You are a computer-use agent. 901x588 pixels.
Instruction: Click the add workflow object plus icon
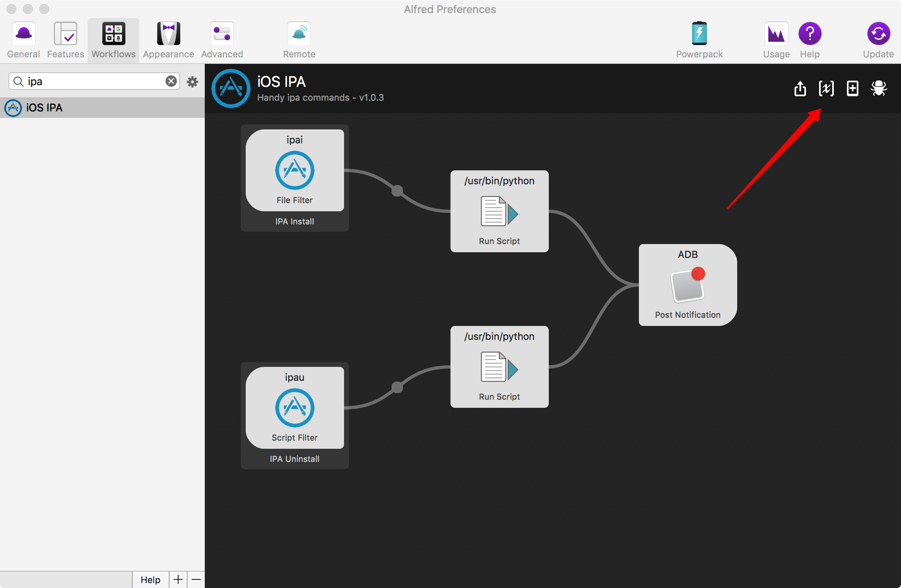(852, 88)
